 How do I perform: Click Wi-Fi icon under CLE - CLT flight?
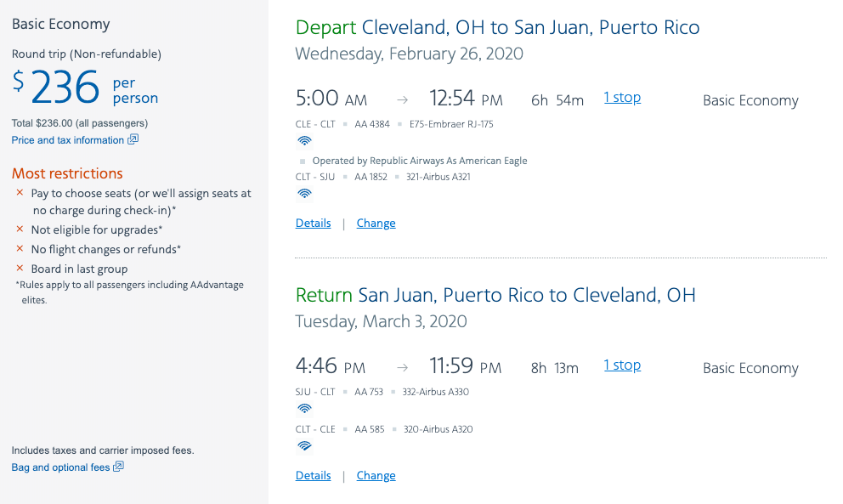coord(304,141)
